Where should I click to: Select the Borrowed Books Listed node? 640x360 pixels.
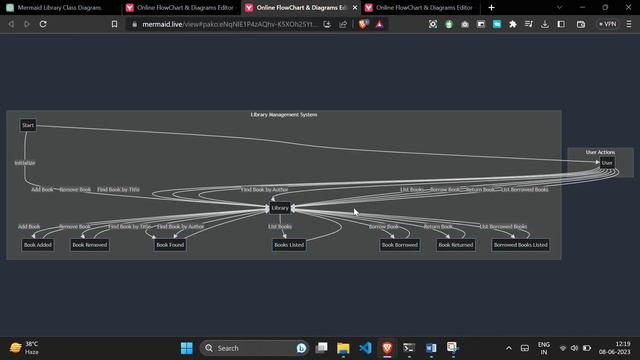520,245
